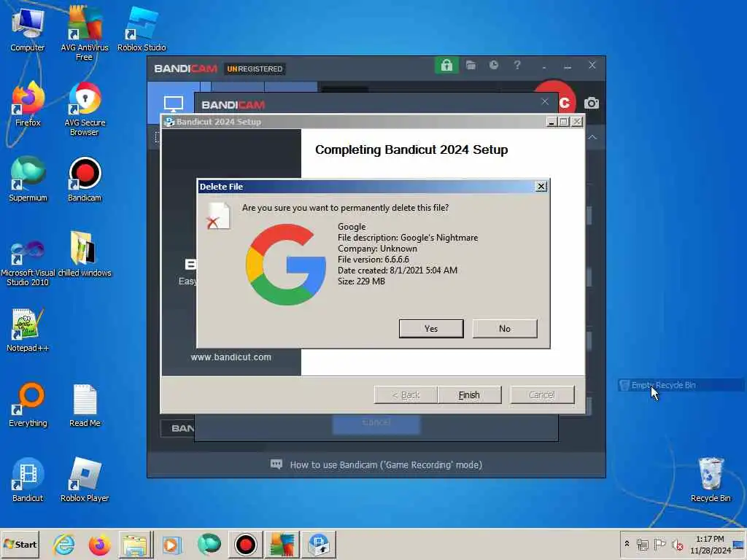Screen dimensions: 747x560
Task: Open AVG from the taskbar
Action: 282,544
